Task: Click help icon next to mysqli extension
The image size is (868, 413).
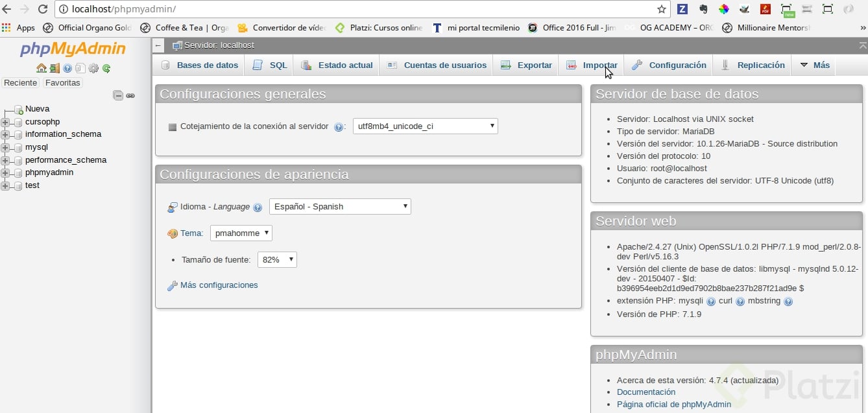Action: click(711, 301)
